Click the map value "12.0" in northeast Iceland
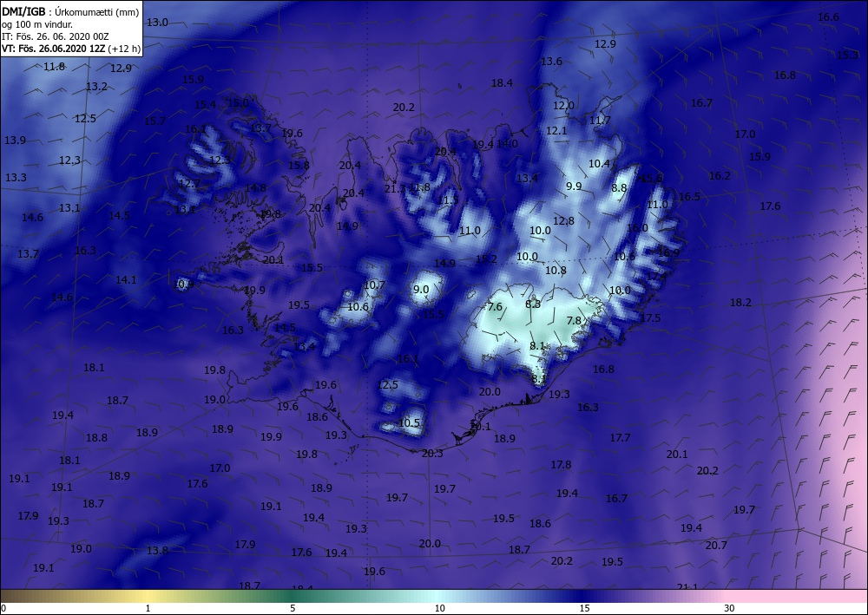 point(563,105)
